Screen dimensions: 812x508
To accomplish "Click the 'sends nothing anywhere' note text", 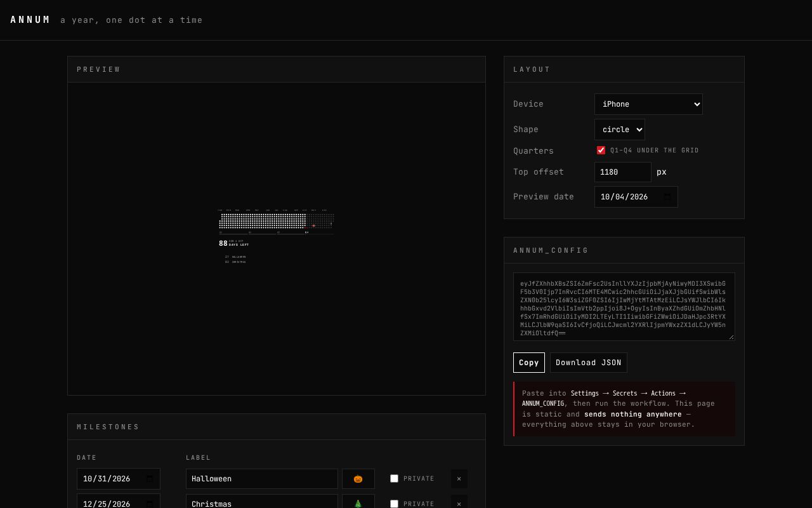I will click(x=633, y=414).
